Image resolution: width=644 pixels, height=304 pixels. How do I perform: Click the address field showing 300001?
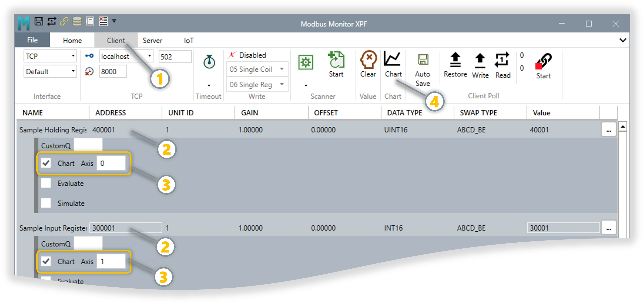tap(126, 228)
